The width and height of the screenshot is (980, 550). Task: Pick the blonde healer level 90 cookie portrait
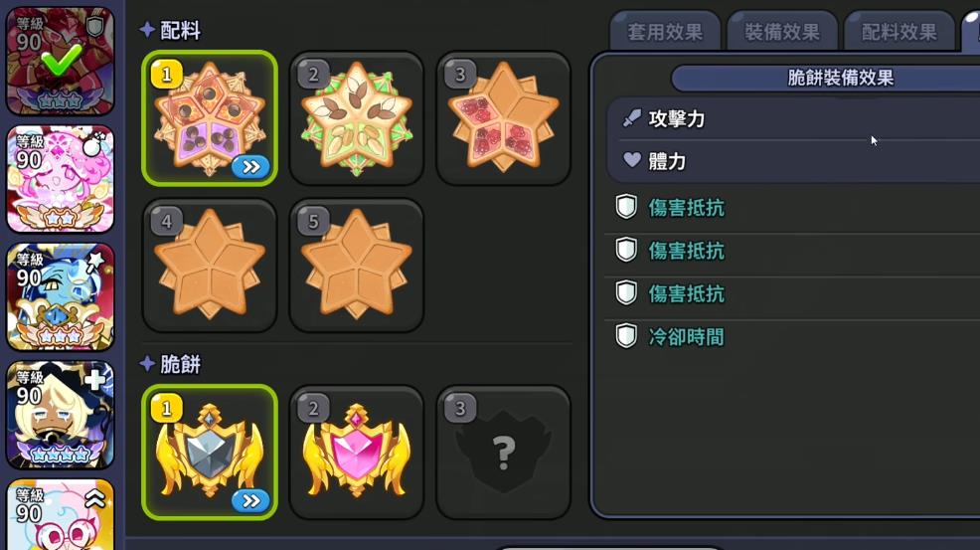click(60, 415)
